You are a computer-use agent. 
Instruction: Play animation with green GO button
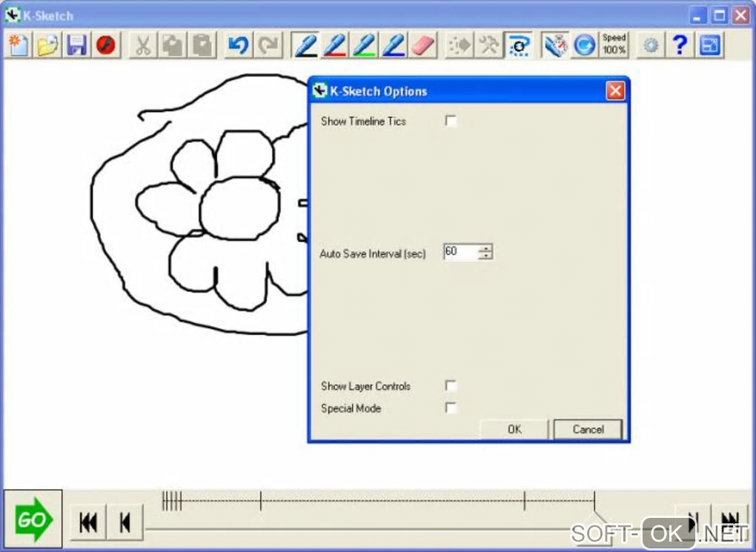(33, 519)
